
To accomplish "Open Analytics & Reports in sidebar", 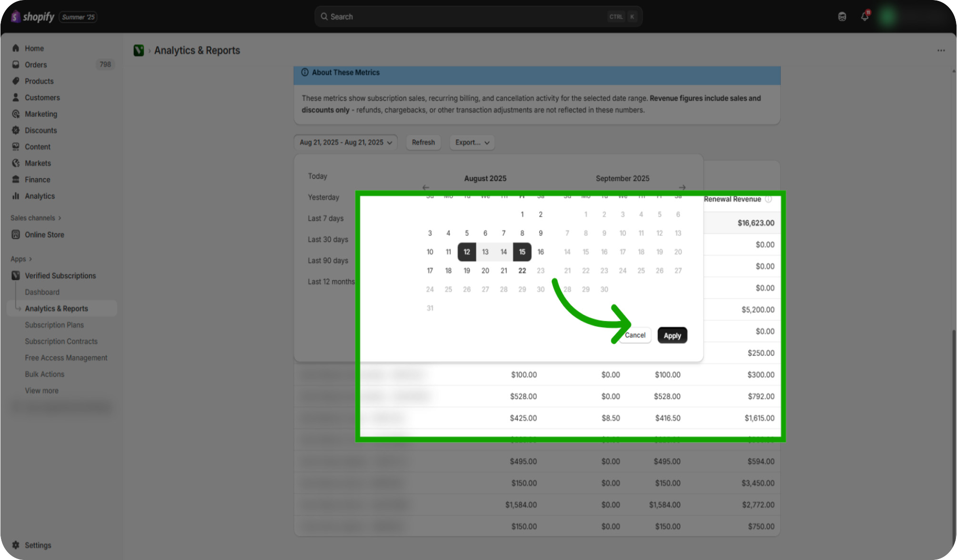I will click(x=62, y=308).
